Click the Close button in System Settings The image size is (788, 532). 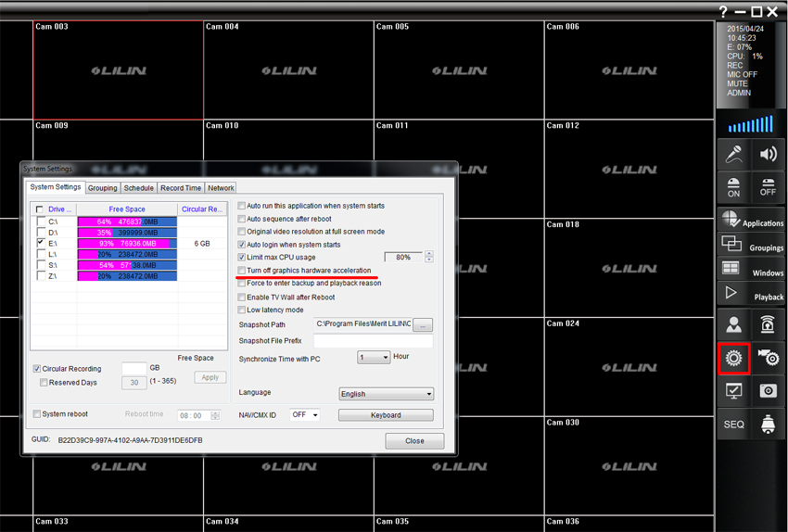coord(414,441)
